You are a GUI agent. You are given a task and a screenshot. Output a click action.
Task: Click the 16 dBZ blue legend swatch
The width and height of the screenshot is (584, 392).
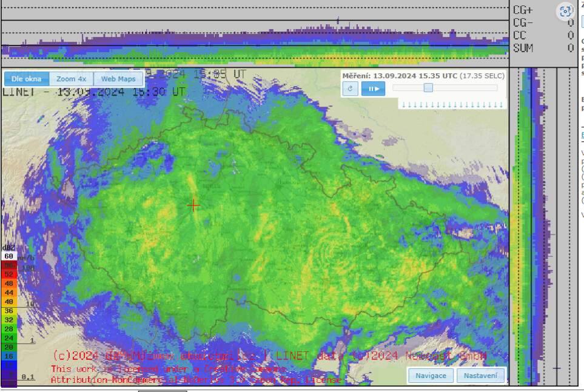click(x=9, y=356)
